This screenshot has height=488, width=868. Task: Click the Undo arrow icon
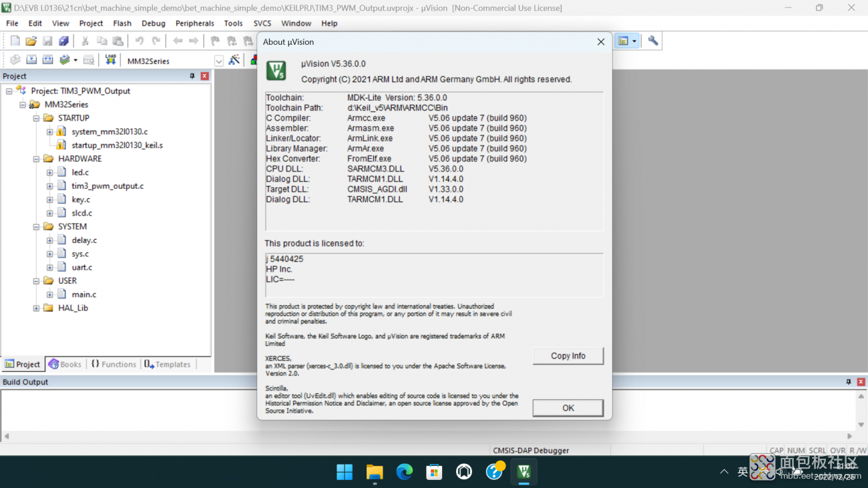(x=140, y=41)
